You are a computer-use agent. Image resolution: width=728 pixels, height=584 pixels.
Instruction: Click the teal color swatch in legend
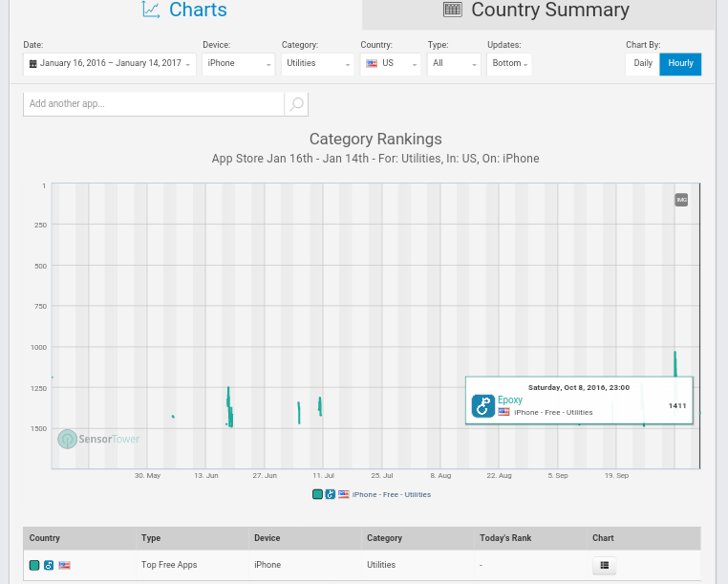coord(317,494)
